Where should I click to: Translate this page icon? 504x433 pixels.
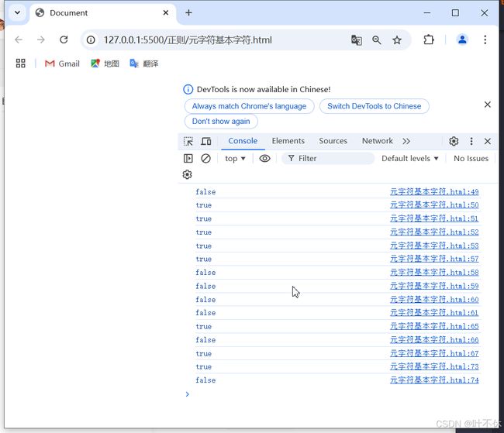pyautogui.click(x=356, y=40)
